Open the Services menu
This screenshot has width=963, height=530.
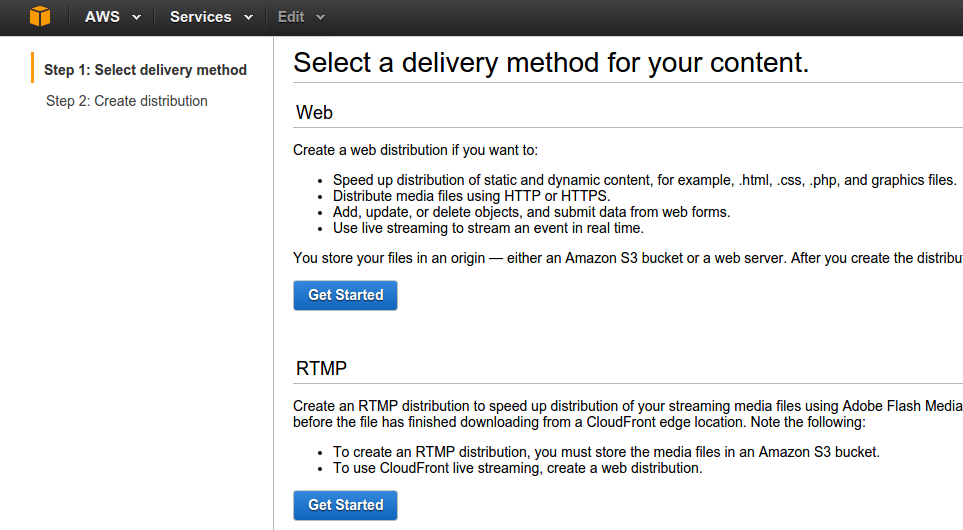200,17
